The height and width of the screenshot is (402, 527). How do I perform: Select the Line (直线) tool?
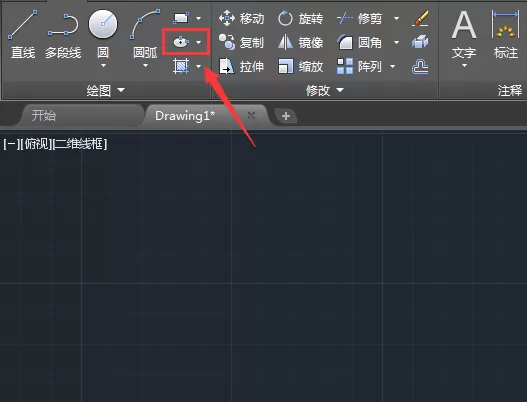click(x=23, y=34)
